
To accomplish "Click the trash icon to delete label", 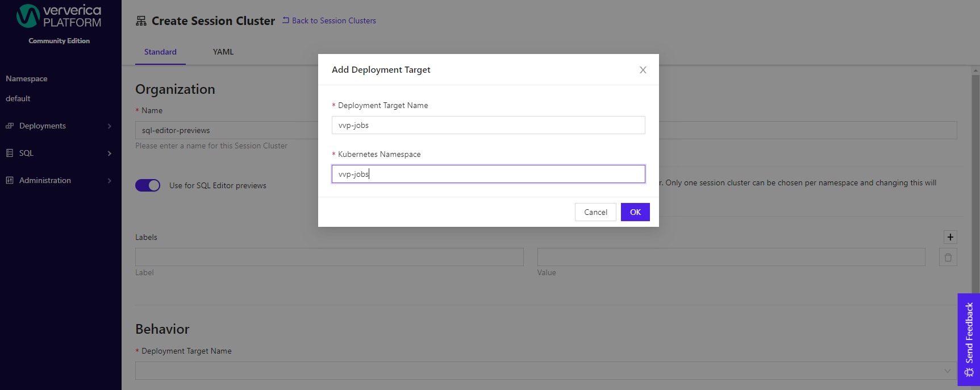I will [x=948, y=257].
